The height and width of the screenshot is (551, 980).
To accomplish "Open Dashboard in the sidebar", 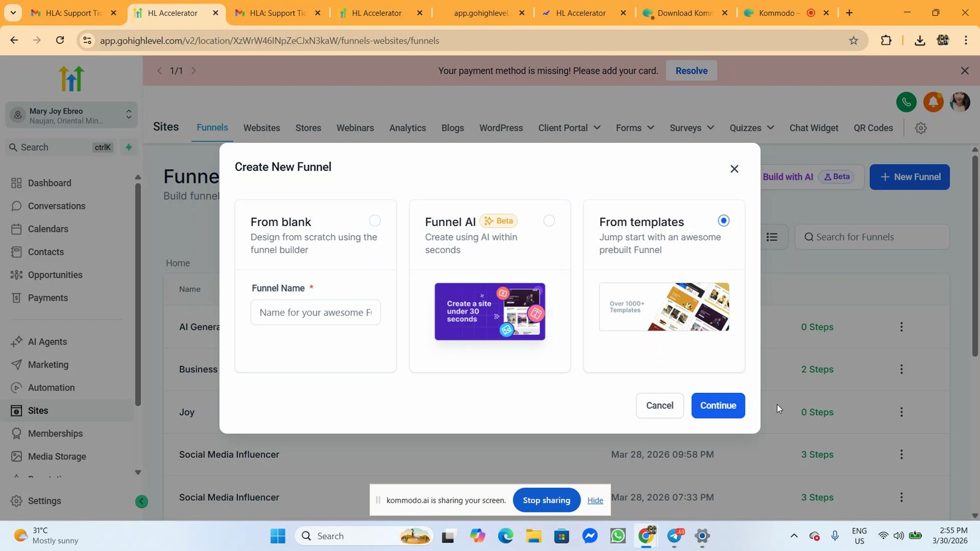I will tap(50, 183).
